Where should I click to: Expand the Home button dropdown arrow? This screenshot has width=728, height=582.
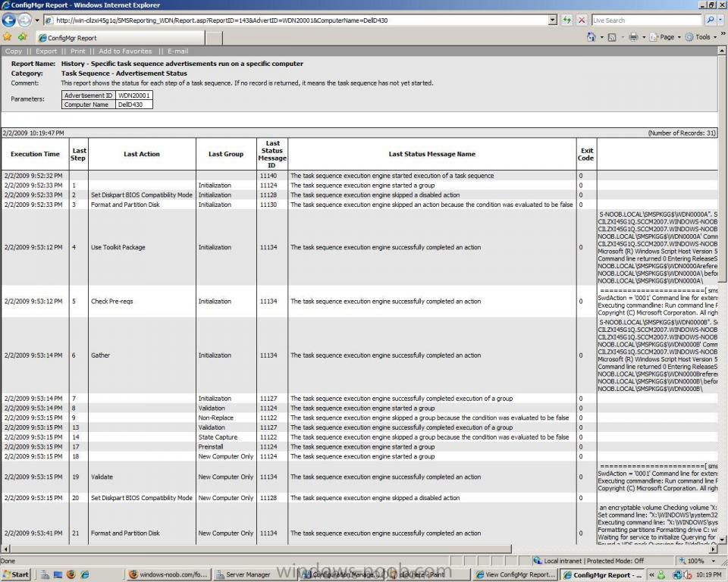click(601, 37)
